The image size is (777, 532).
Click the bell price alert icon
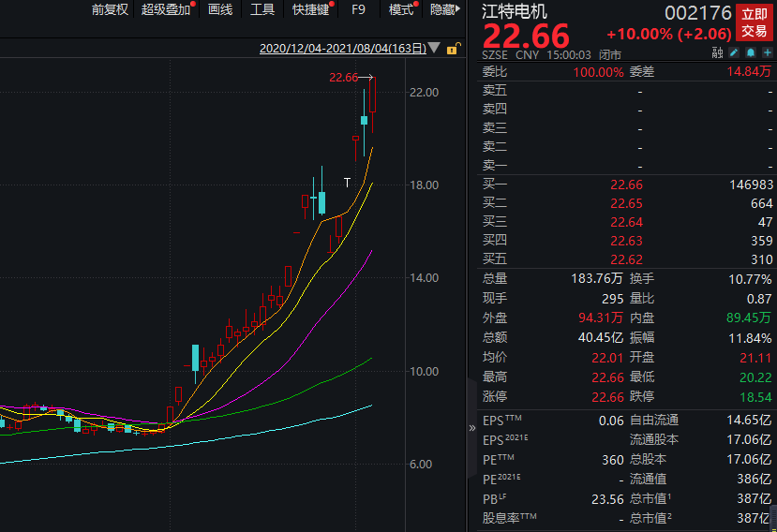click(x=751, y=53)
